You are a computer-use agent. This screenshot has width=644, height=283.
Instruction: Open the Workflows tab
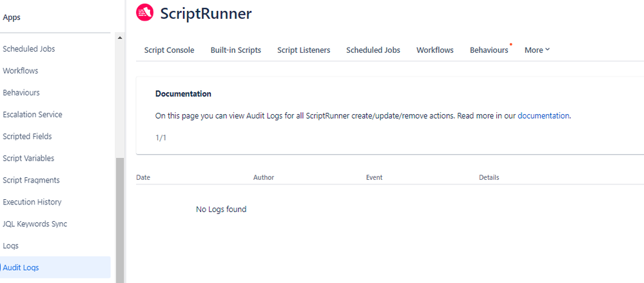[435, 50]
